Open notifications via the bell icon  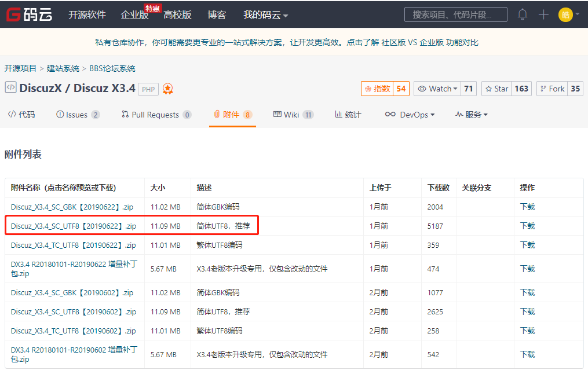(x=522, y=14)
